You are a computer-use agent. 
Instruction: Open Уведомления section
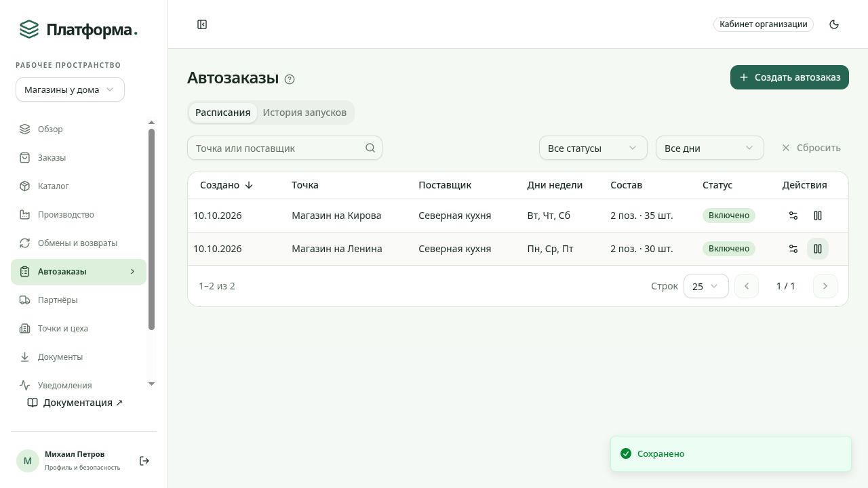click(79, 385)
